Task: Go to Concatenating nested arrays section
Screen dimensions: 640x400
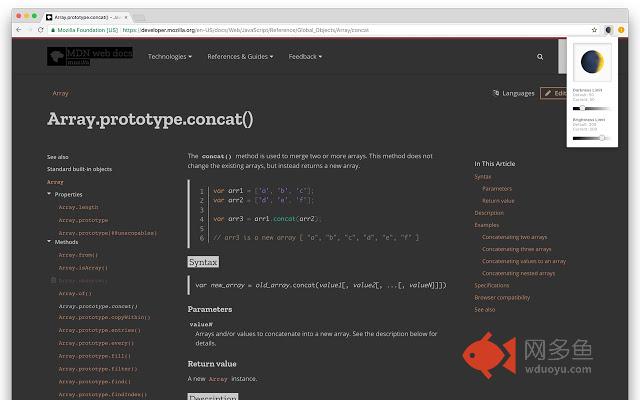Action: click(518, 273)
